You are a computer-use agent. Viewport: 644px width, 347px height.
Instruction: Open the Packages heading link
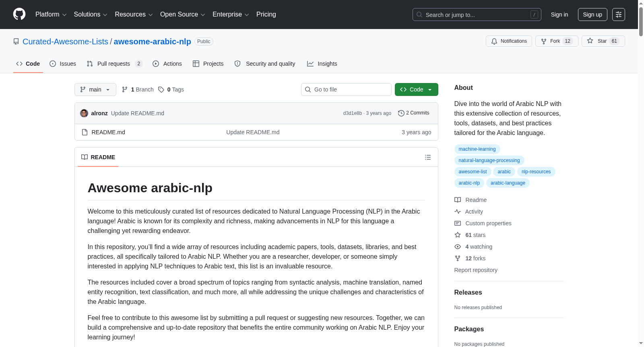pos(469,329)
